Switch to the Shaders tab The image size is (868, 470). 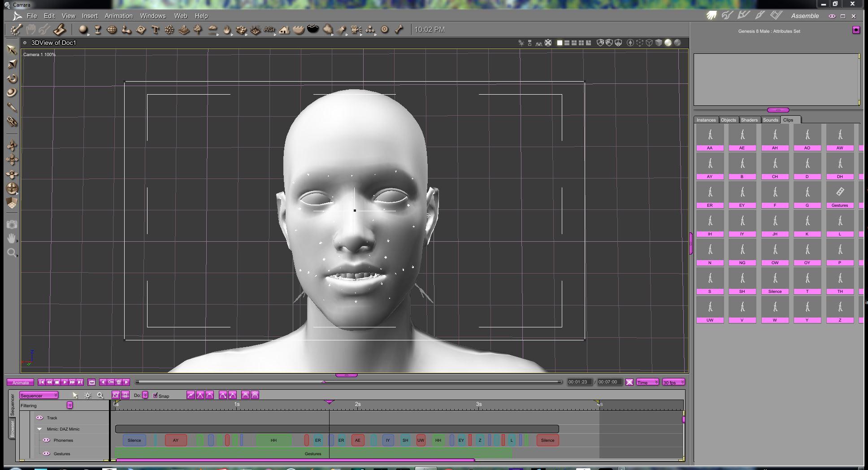coord(749,120)
